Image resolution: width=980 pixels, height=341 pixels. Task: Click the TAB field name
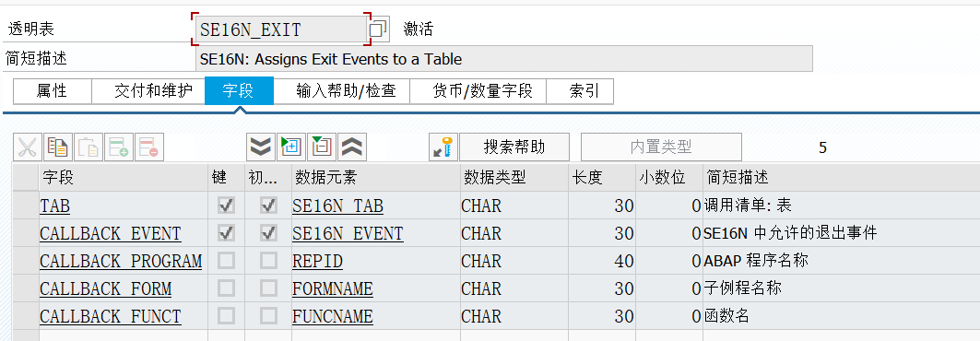pyautogui.click(x=55, y=206)
